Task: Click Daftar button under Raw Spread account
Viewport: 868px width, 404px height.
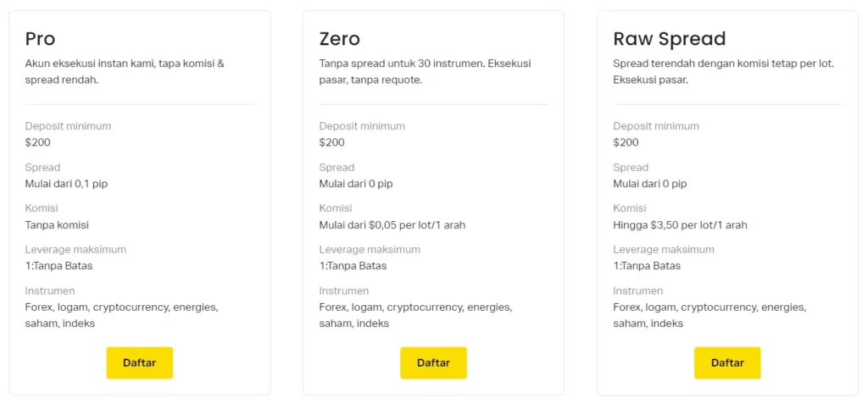Action: [x=727, y=362]
